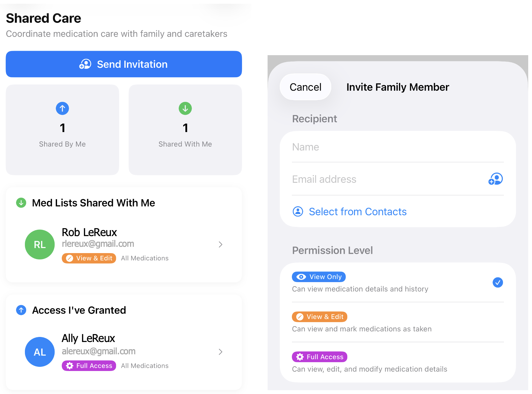This screenshot has width=532, height=394.
Task: Tap the Select from Contacts link
Action: pos(357,211)
